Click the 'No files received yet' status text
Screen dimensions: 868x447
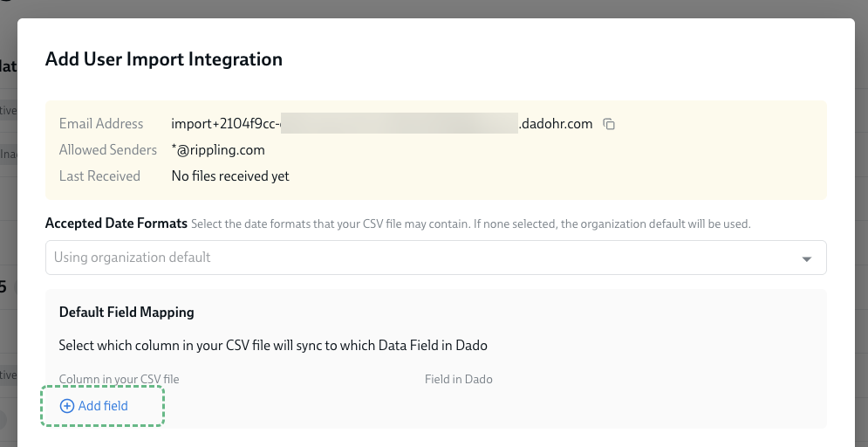pyautogui.click(x=230, y=176)
